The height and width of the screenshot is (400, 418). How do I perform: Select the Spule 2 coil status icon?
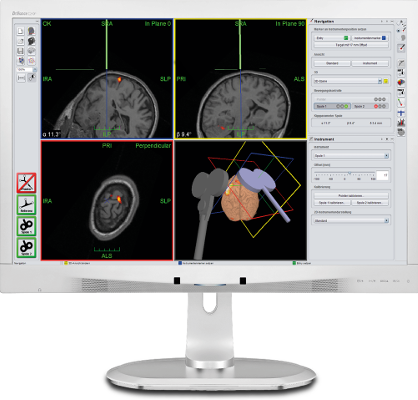tap(26, 247)
